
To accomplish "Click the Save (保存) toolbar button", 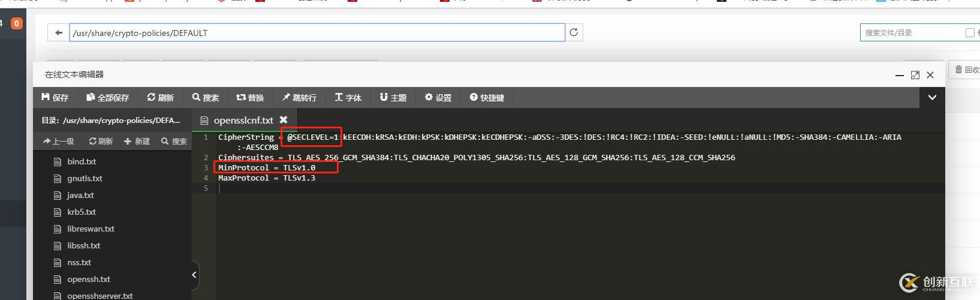I will pyautogui.click(x=55, y=98).
